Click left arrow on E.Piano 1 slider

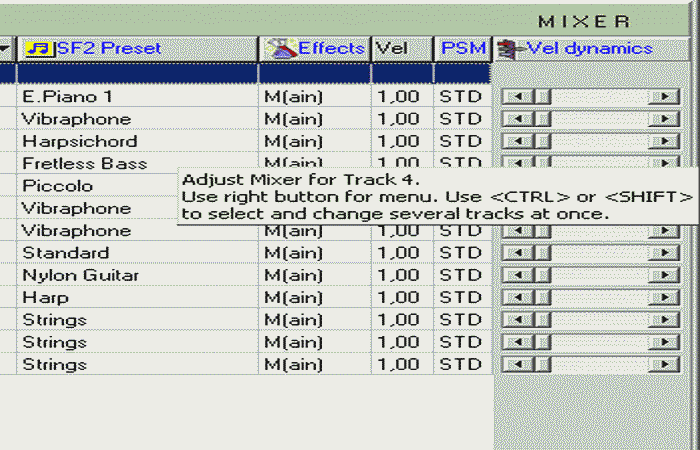[x=510, y=97]
